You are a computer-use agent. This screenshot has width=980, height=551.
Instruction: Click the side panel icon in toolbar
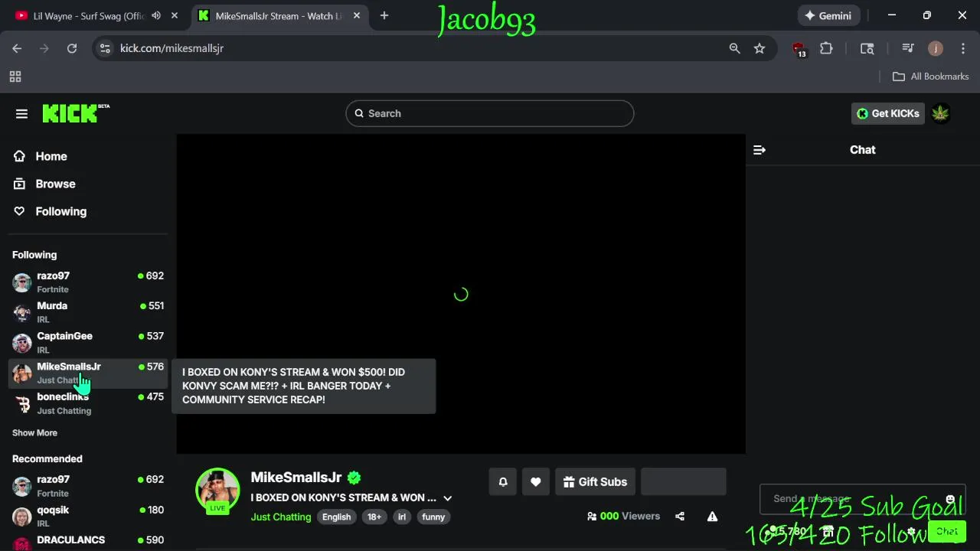tap(867, 48)
